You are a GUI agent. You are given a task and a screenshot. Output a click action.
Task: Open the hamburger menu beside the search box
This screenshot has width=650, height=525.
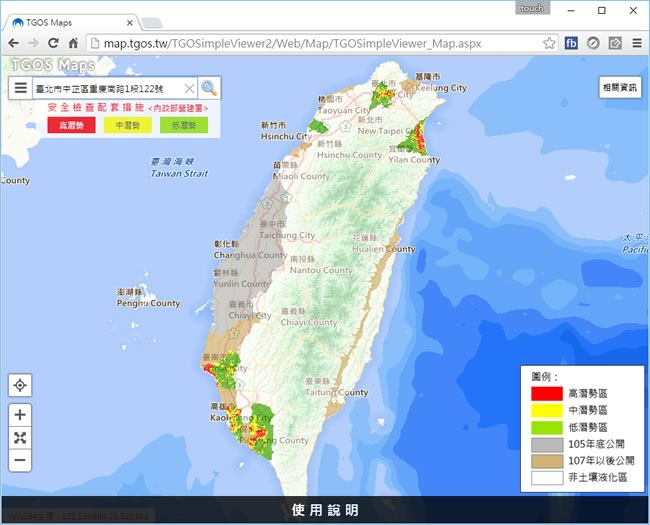20,88
